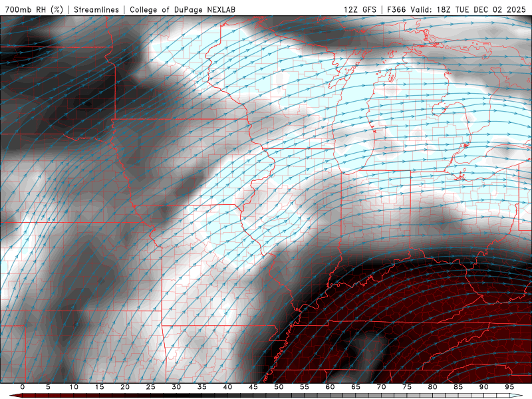Select the "80" color scale label
532x399 pixels.
point(432,387)
